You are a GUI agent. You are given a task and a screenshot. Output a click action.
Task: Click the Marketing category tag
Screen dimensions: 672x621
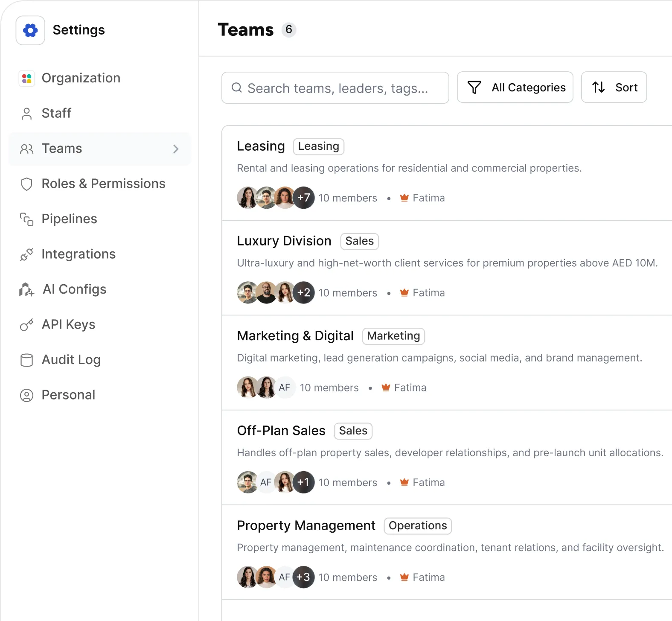pos(393,336)
